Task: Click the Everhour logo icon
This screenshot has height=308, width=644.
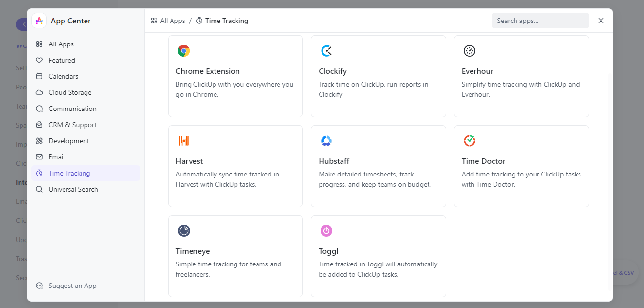Action: 470,51
